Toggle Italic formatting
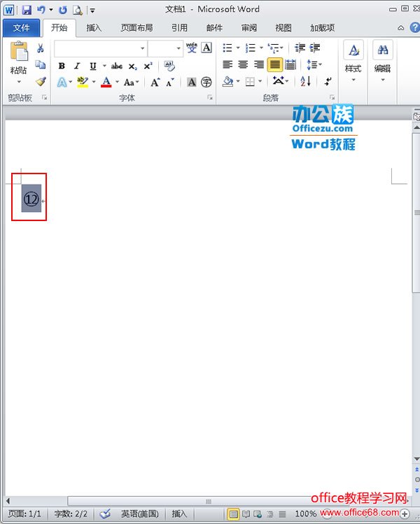This screenshot has height=524, width=420. click(x=77, y=66)
